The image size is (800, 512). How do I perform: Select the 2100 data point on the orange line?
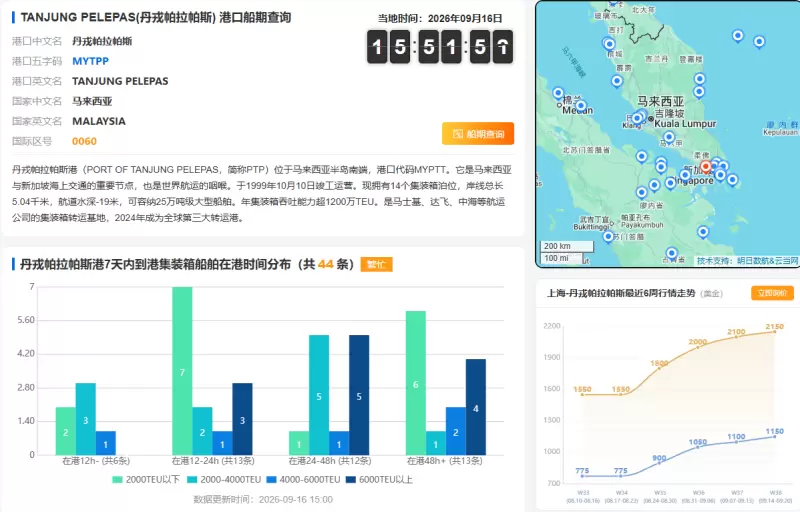pyautogui.click(x=736, y=337)
